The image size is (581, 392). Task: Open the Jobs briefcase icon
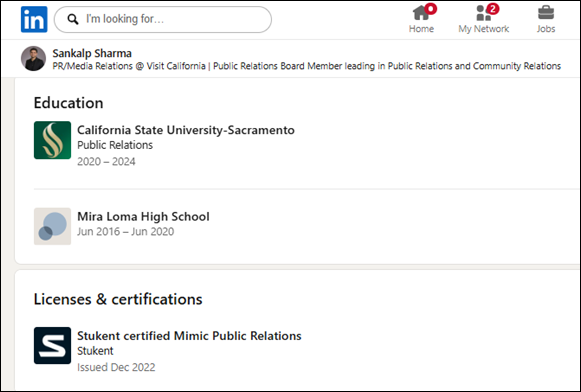[x=546, y=13]
